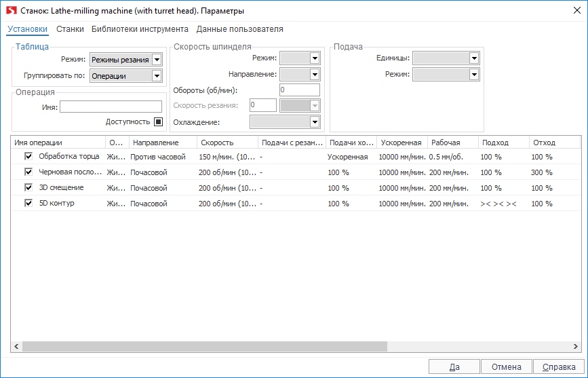Open the spindle Направление dropdown
Screen dimensions: 588x378
click(x=315, y=74)
